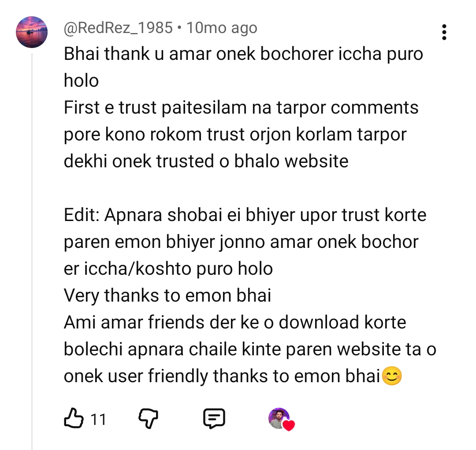476x450 pixels.
Task: Collapse thread using the vertical reply line
Action: coord(32,251)
